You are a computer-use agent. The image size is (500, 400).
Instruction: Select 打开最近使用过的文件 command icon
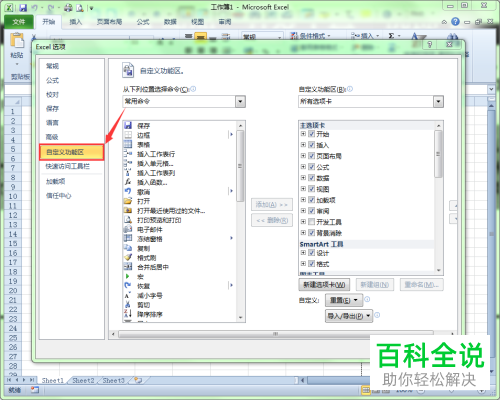click(x=128, y=210)
